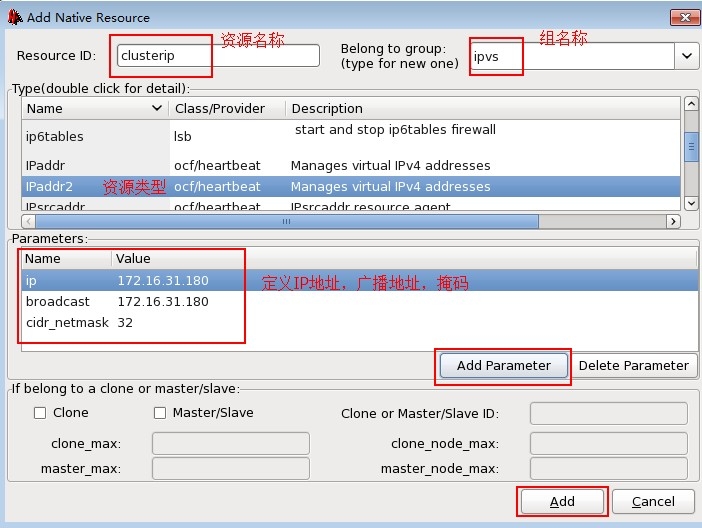Viewport: 702px width, 528px height.
Task: Click the broadcast value 172.16.31.180 cell
Action: [x=163, y=301]
